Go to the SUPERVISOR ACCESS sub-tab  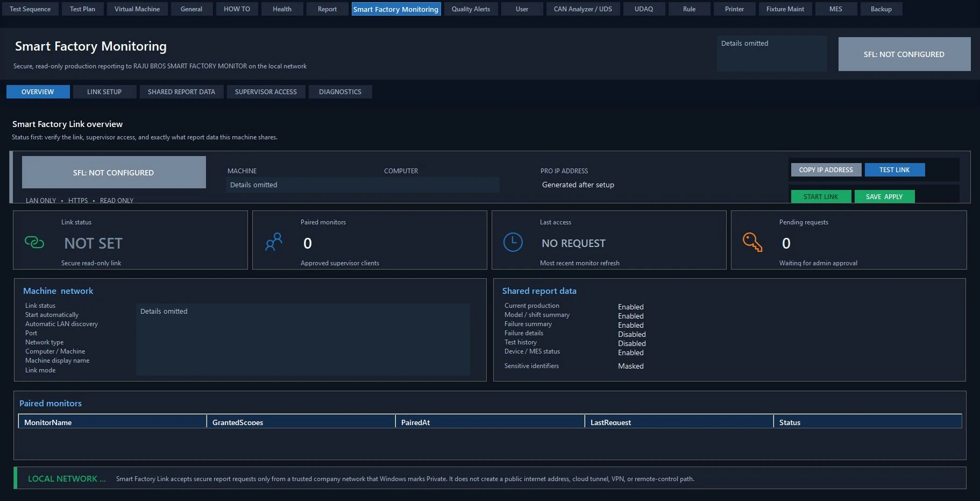[266, 92]
